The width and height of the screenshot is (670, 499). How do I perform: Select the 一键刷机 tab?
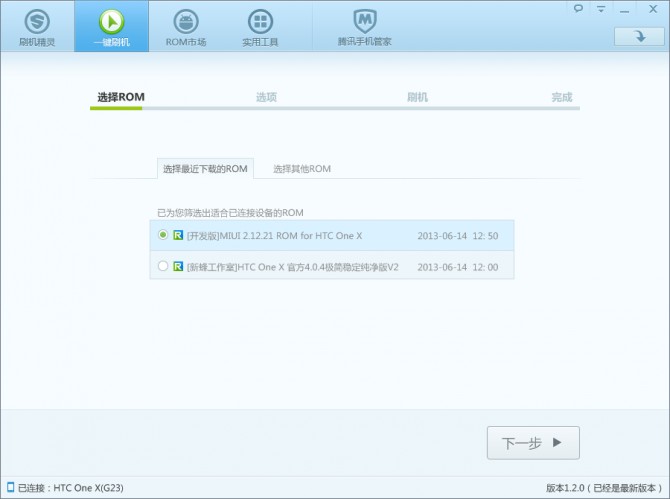(x=112, y=26)
